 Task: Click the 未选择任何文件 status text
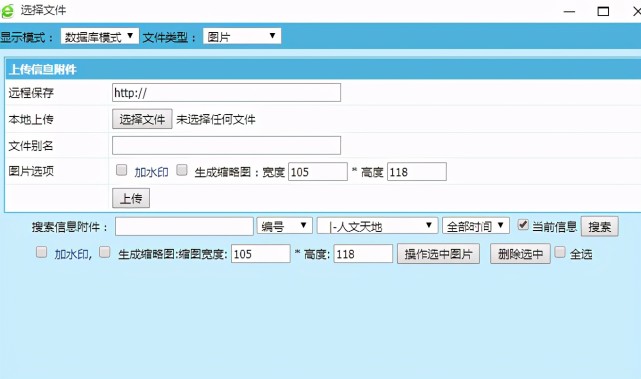point(216,119)
